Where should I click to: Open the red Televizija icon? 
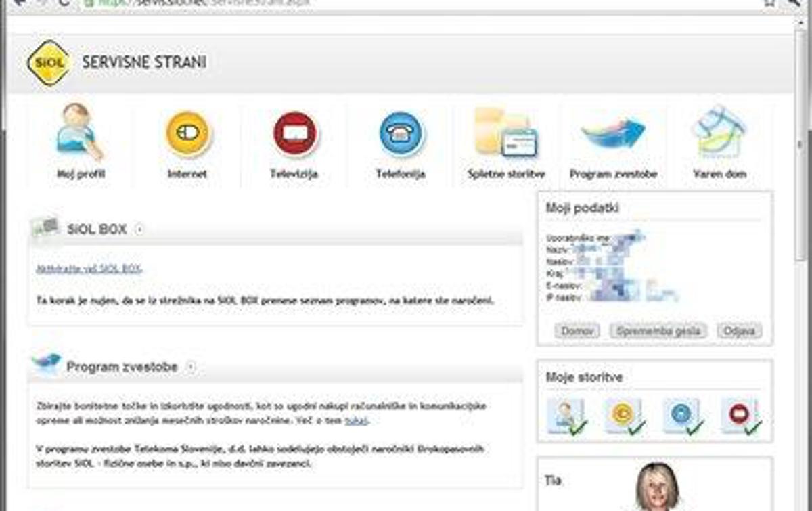(x=294, y=134)
